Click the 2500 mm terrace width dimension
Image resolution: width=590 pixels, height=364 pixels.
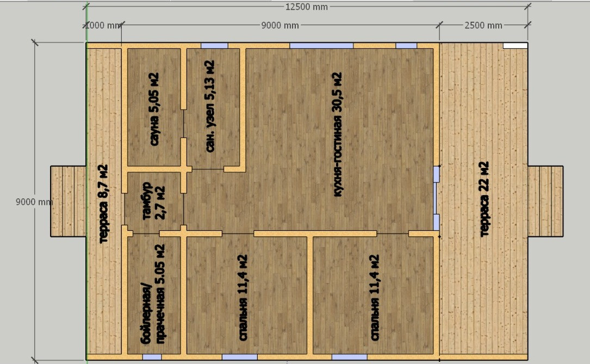[483, 25]
